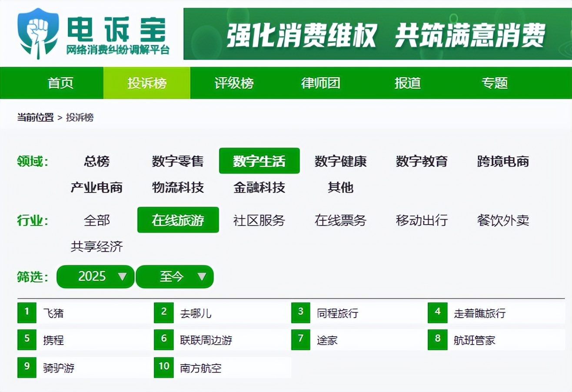Select the 总榜 domain filter
Viewport: 572px width, 392px height.
(97, 161)
